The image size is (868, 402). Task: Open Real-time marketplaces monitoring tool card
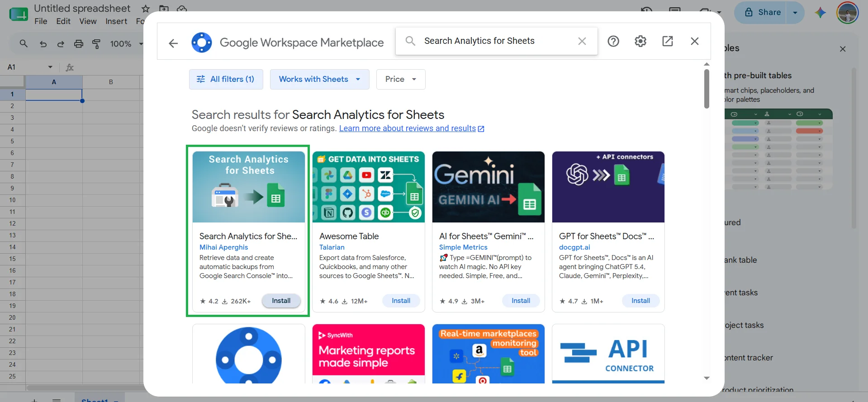[489, 354]
